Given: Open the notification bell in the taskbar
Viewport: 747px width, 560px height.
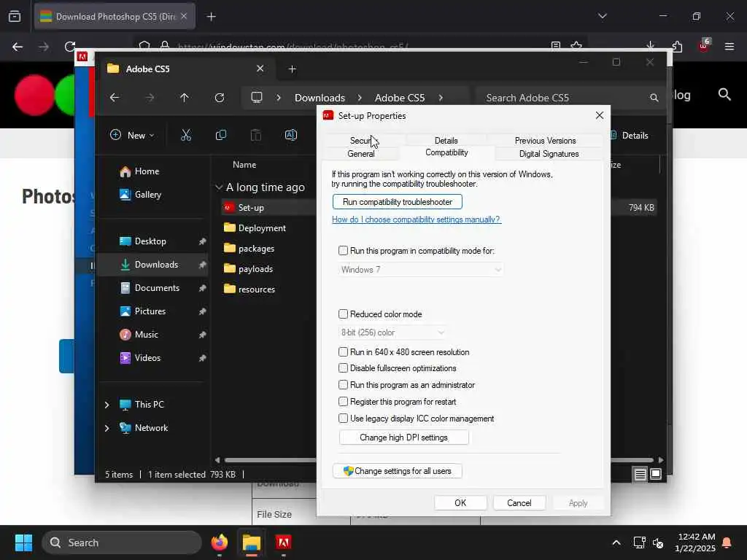Looking at the screenshot, I should coord(727,542).
